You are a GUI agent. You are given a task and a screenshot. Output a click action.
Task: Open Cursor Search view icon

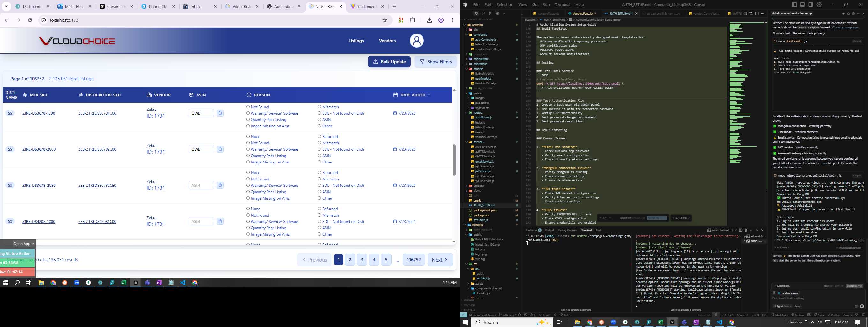pyautogui.click(x=483, y=13)
